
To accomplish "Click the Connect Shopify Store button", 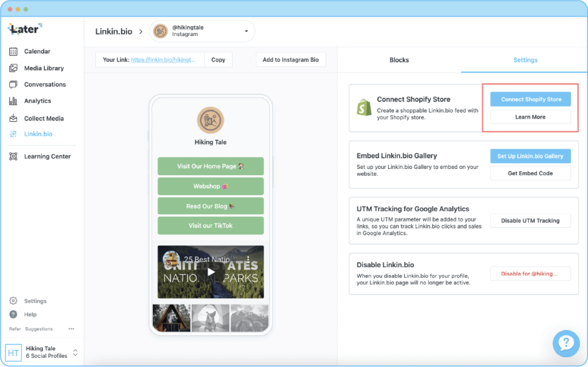I will click(x=531, y=99).
